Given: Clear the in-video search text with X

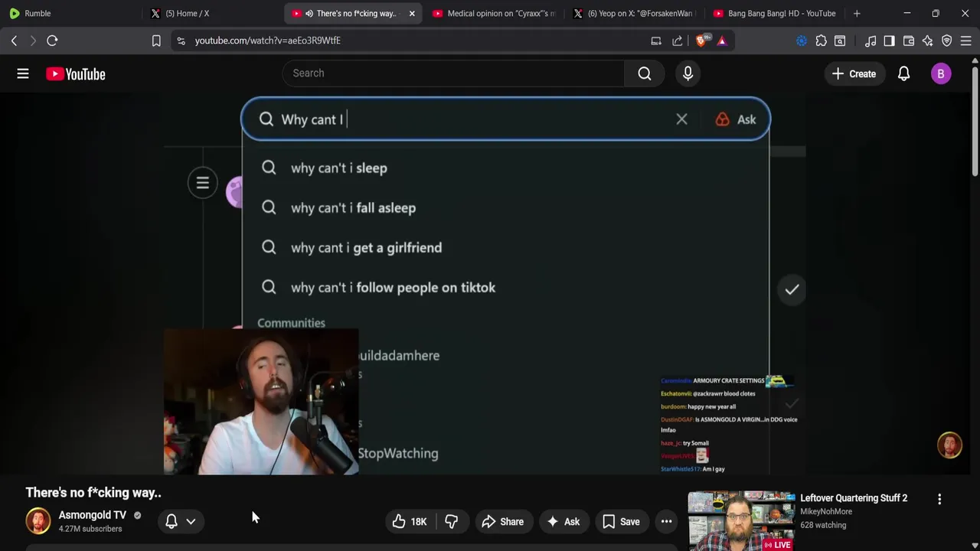Looking at the screenshot, I should coord(681,119).
